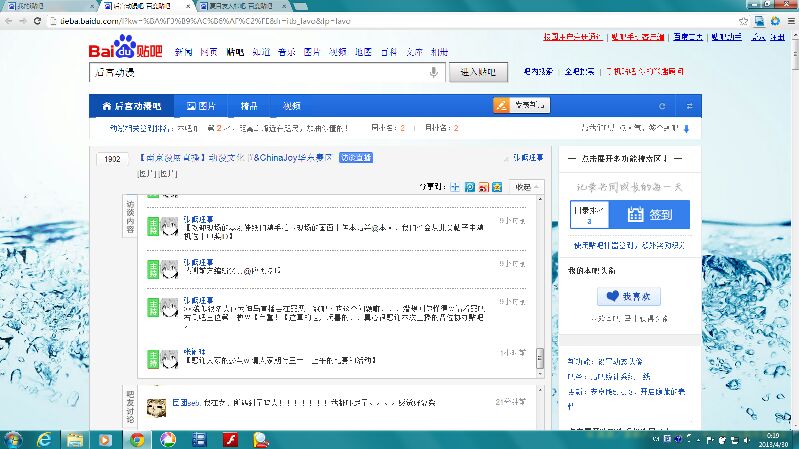Click the yellow star share icon
The image size is (799, 449).
pyautogui.click(x=497, y=187)
